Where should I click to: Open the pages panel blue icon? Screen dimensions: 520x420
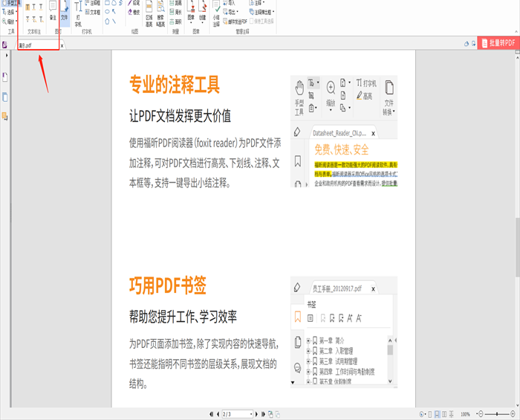5,97
